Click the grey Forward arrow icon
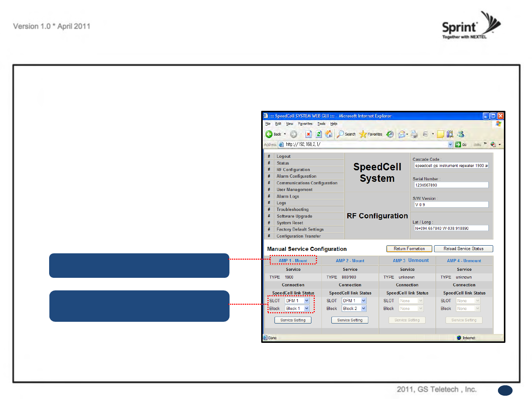 tap(294, 134)
